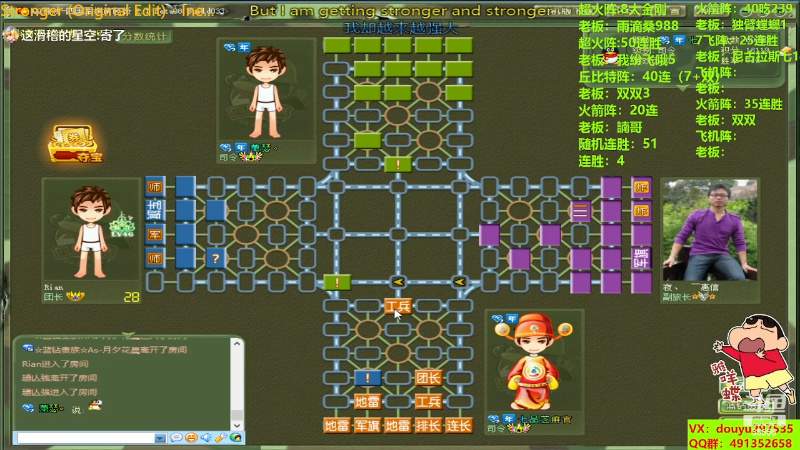Select the 连长 piece
This screenshot has width=800, height=450.
point(459,425)
